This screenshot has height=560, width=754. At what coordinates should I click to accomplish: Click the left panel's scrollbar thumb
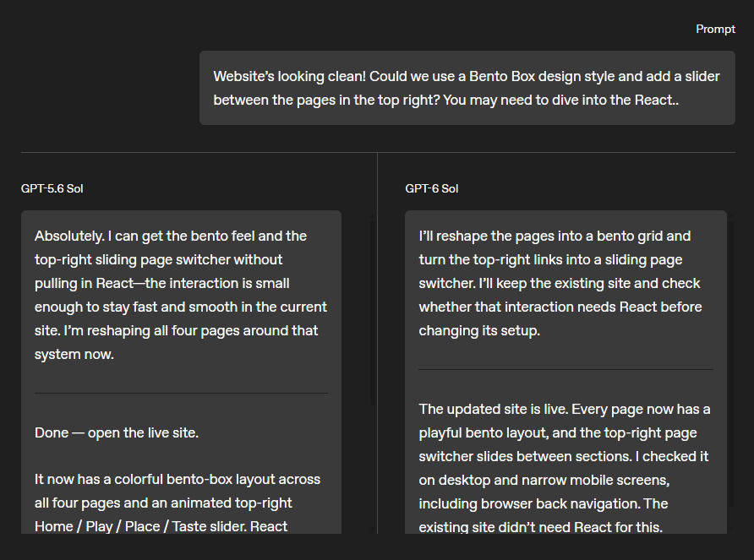[373, 313]
